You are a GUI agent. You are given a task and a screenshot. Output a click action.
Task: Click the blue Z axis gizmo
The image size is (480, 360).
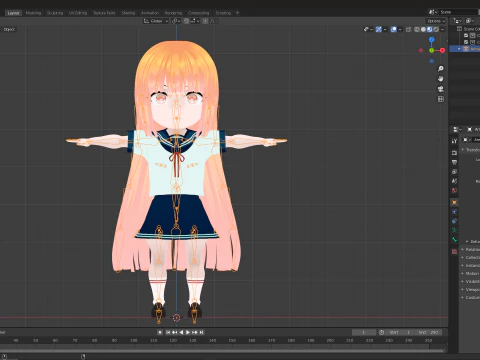pos(432,40)
